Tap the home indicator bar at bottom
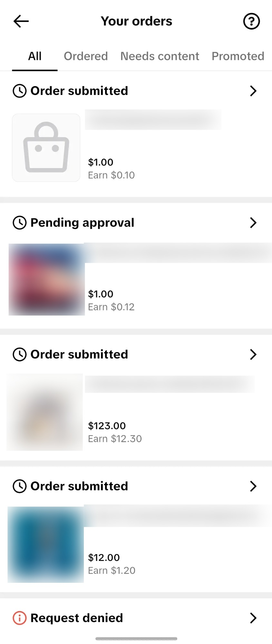This screenshot has height=644, width=272. [136, 639]
